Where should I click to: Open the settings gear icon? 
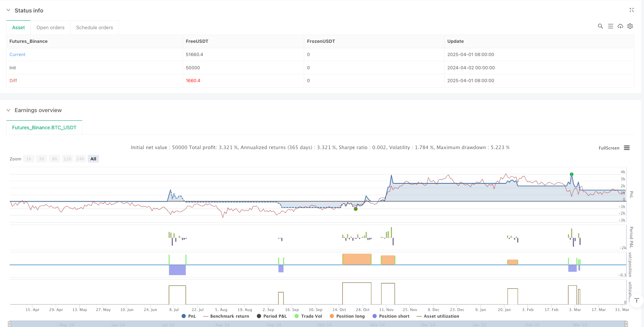click(630, 26)
